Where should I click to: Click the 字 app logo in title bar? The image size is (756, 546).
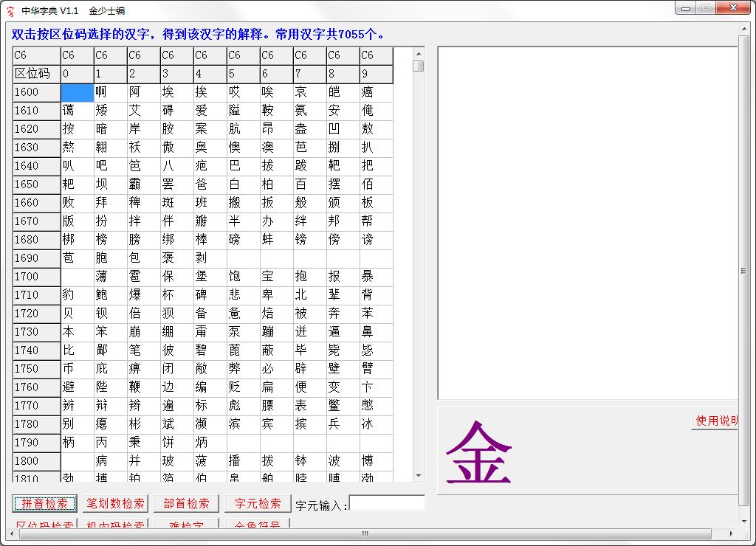(x=9, y=10)
